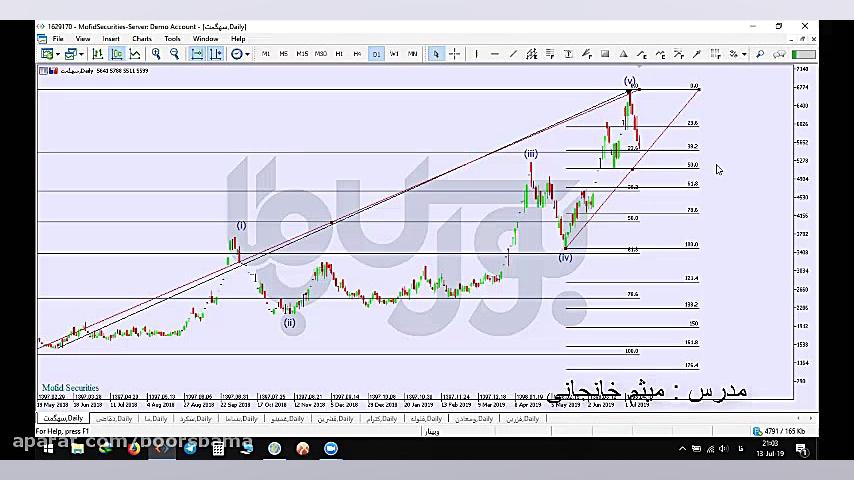
Task: Open the Calculator from the taskbar
Action: coord(218,448)
